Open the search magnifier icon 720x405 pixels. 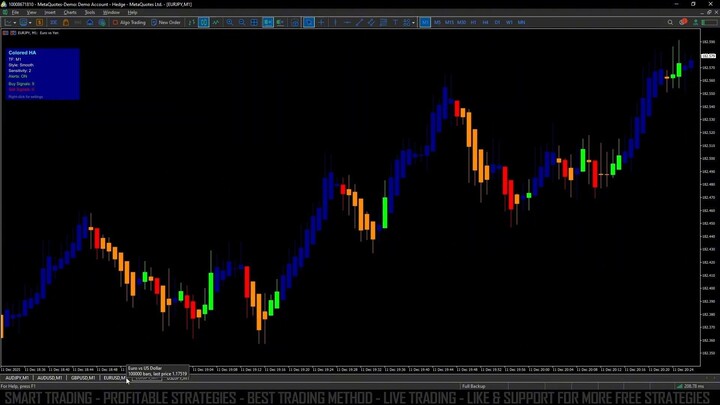tap(670, 22)
